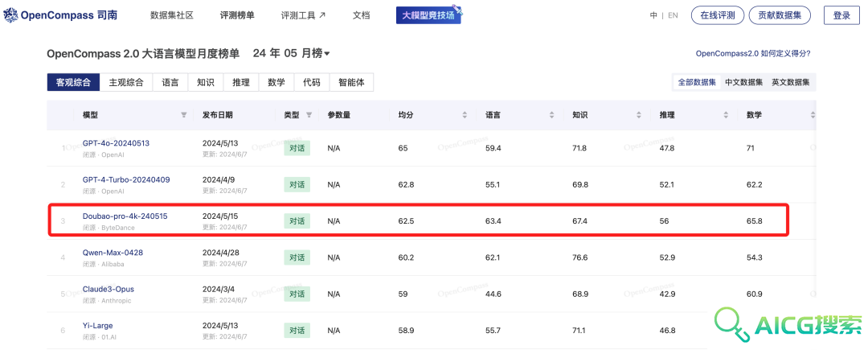Click 均分 value 62.5 for Doubao
The image size is (868, 350).
tap(406, 221)
